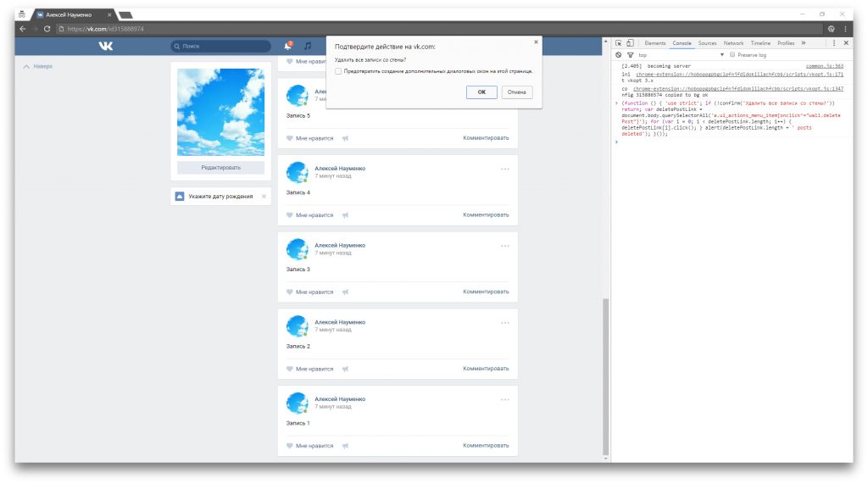
Task: Open the three-dot menu on Запись 2 post
Action: pyautogui.click(x=505, y=323)
